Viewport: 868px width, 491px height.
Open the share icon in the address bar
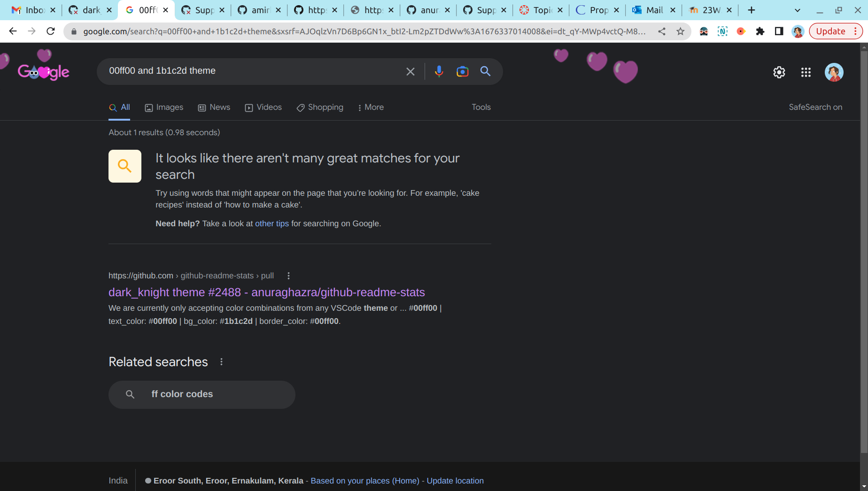tap(662, 31)
